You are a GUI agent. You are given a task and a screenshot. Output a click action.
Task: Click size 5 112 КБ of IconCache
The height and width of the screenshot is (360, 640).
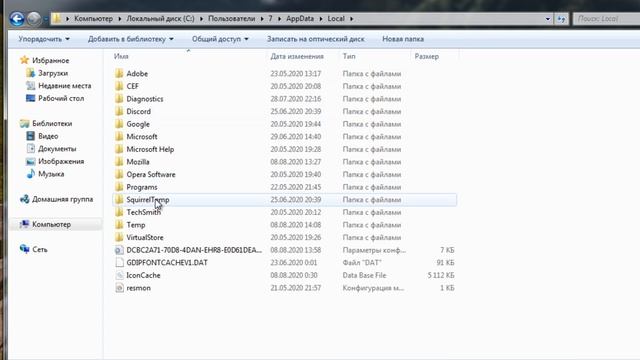coord(441,276)
